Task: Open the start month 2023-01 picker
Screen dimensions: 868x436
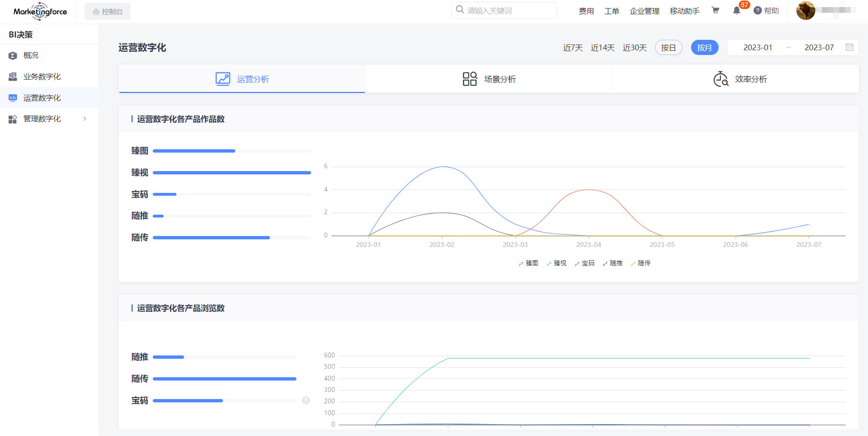Action: (757, 47)
